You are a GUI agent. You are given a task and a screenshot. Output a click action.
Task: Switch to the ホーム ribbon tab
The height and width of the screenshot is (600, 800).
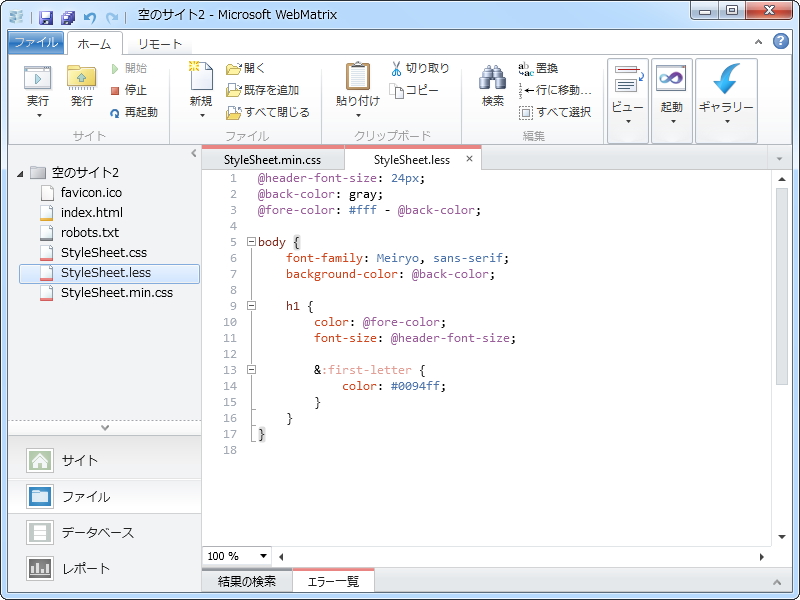pos(94,44)
